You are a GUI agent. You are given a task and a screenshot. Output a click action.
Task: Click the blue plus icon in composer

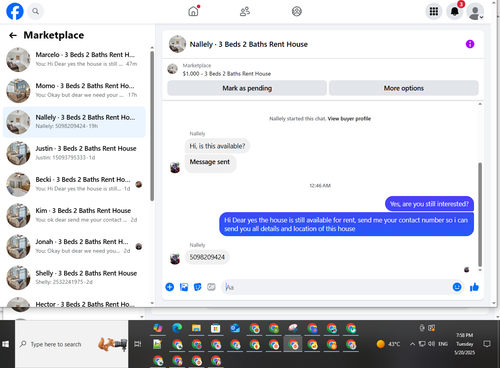tap(170, 287)
